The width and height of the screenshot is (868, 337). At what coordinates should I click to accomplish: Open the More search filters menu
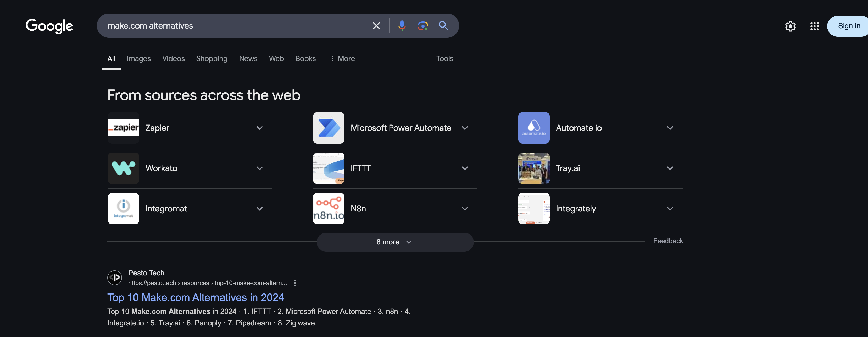(342, 58)
